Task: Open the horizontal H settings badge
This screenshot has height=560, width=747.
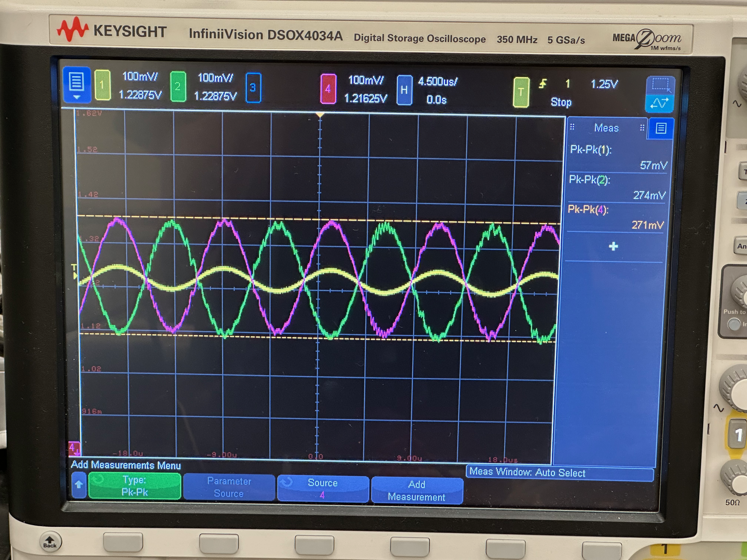Action: [404, 90]
